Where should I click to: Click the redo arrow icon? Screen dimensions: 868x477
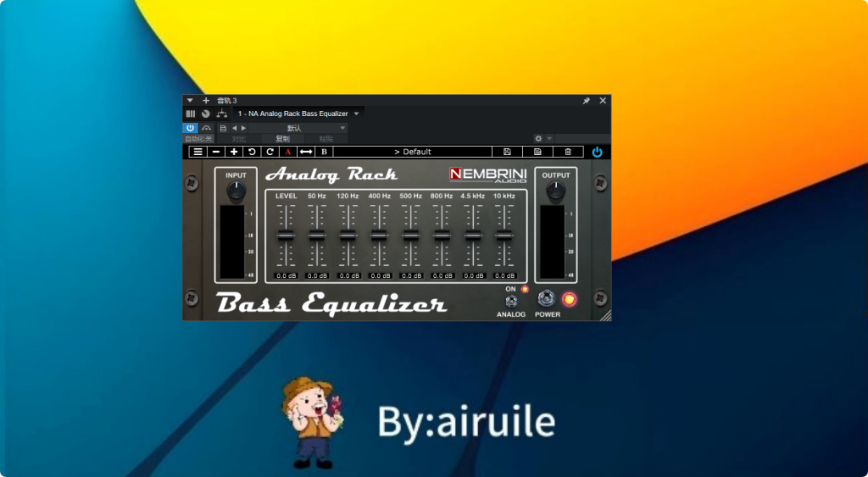pyautogui.click(x=270, y=152)
